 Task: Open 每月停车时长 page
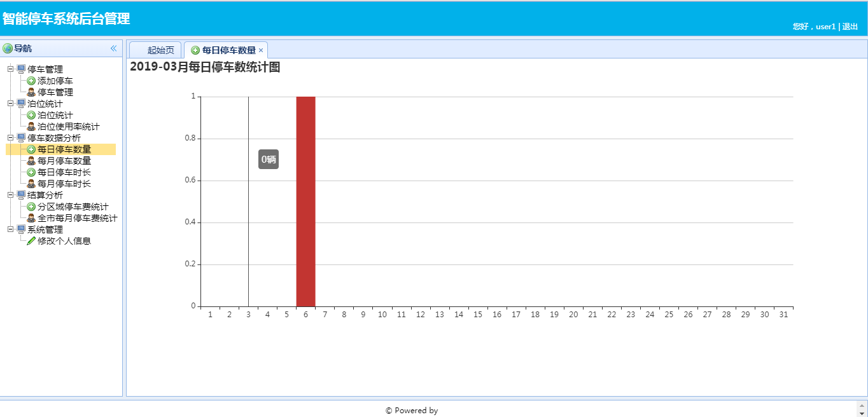[64, 184]
